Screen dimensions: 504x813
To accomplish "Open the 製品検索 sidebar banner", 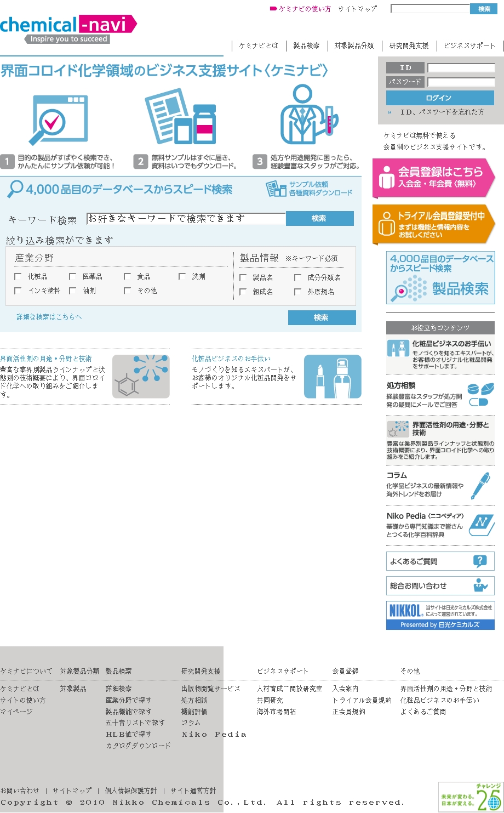I will (440, 277).
